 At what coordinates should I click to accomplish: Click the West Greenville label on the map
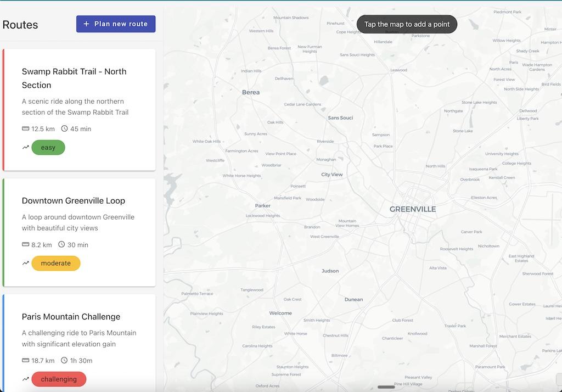click(x=324, y=236)
